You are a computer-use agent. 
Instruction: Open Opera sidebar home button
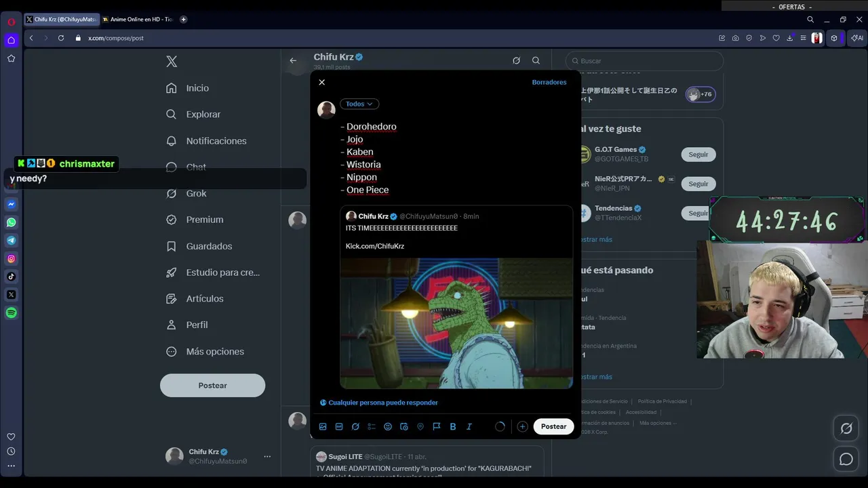click(x=12, y=40)
